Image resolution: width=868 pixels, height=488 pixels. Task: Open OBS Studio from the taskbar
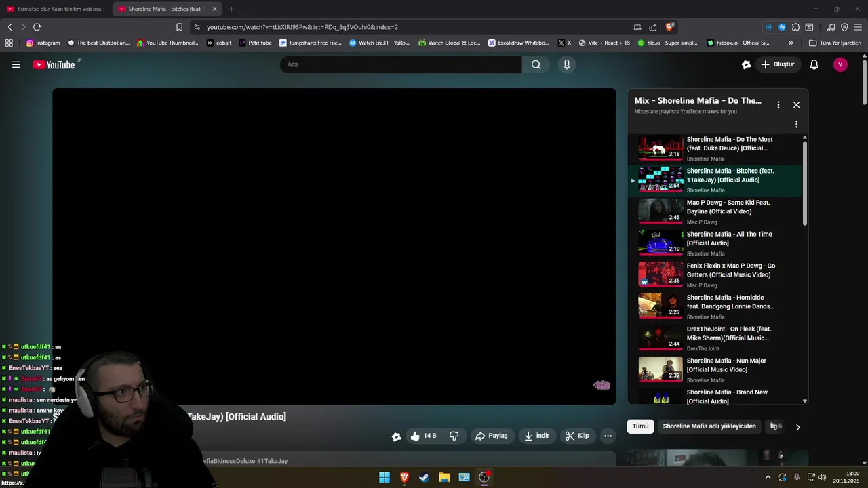click(x=484, y=477)
